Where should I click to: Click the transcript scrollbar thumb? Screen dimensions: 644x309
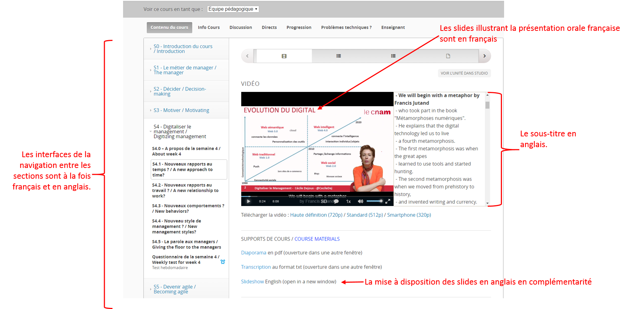pyautogui.click(x=487, y=105)
